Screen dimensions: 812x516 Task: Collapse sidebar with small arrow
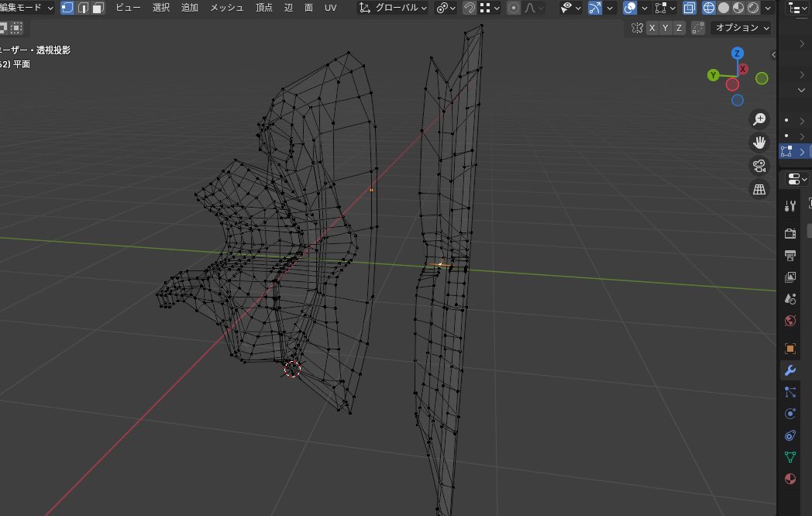(x=773, y=54)
